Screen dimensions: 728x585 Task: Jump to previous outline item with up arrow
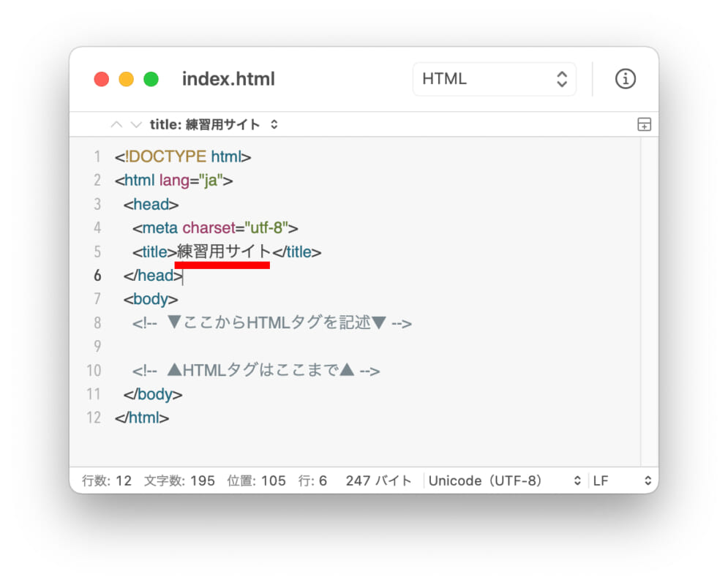(116, 124)
